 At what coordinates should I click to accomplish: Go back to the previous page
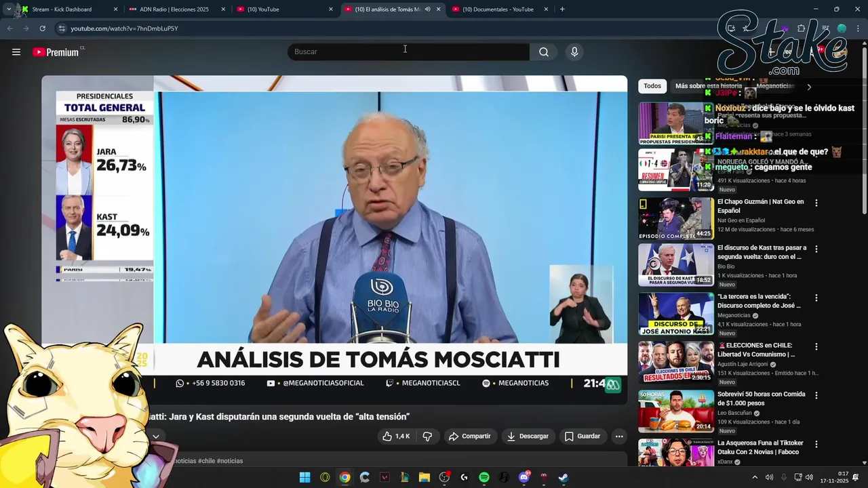[x=9, y=28]
